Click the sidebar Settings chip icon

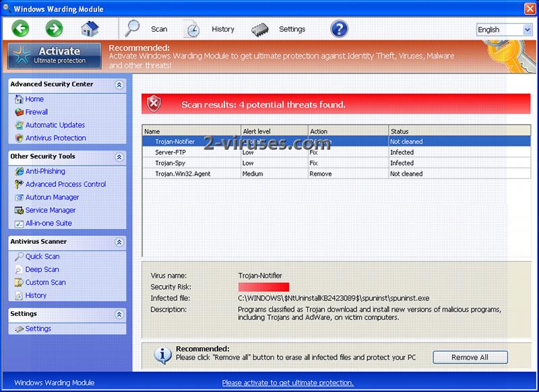(x=19, y=329)
